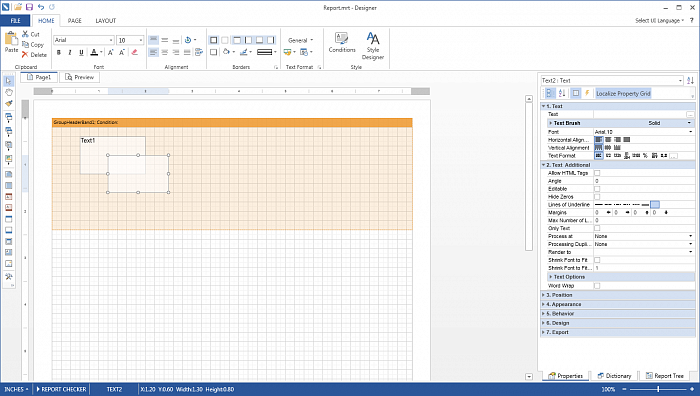Choose the Copy Style brush tool
Image resolution: width=700 pixels, height=396 pixels.
click(8, 103)
